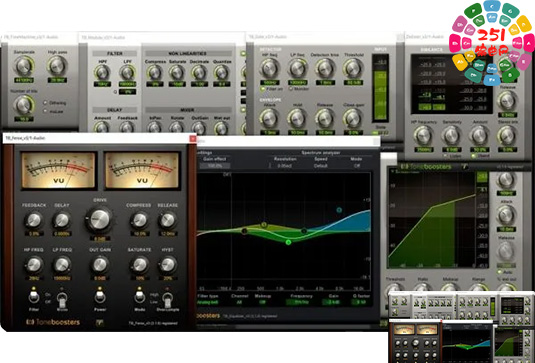The height and width of the screenshot is (363, 535).
Task: Open the Channel dropdown showing All
Action: pyautogui.click(x=239, y=302)
